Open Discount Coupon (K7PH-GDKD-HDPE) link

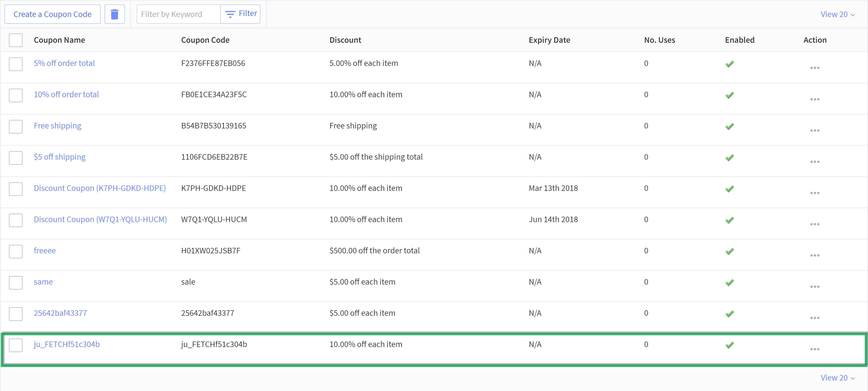pos(100,188)
